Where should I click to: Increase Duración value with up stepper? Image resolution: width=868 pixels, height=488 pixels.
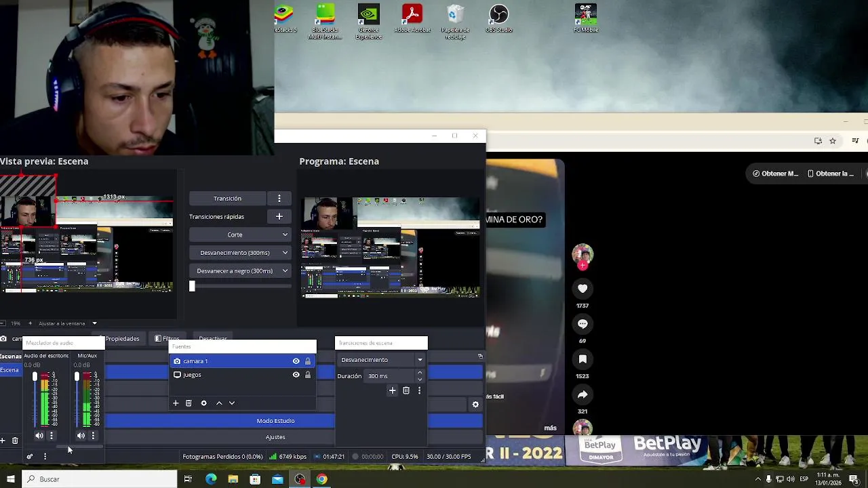coord(419,373)
